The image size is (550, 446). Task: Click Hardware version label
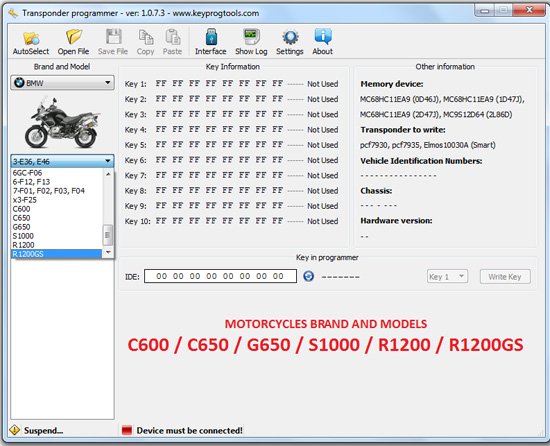click(396, 221)
